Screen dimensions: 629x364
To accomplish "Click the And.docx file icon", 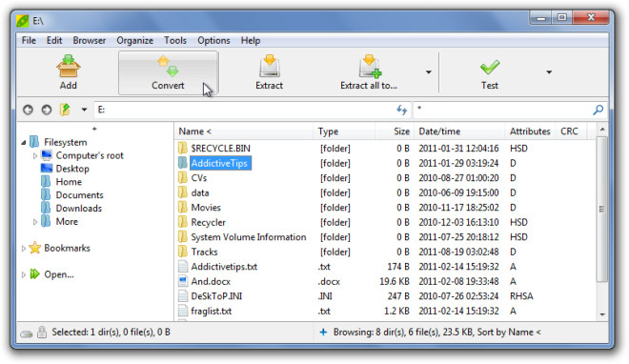I will point(183,281).
